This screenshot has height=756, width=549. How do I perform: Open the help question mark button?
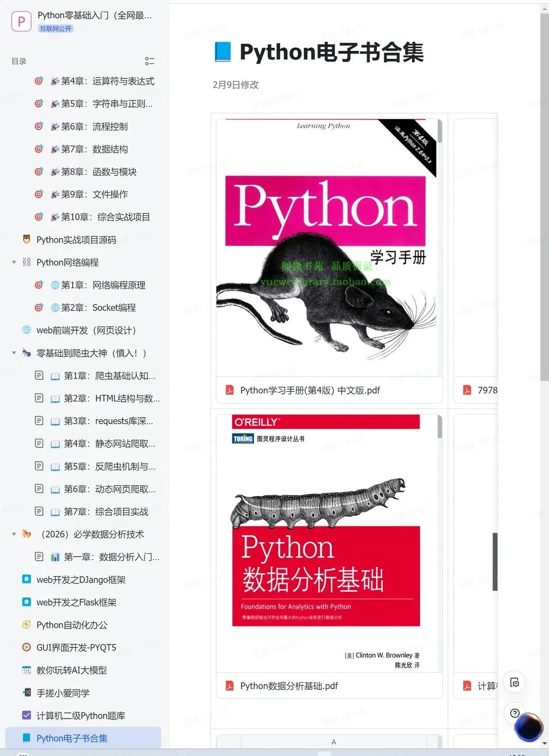click(514, 713)
